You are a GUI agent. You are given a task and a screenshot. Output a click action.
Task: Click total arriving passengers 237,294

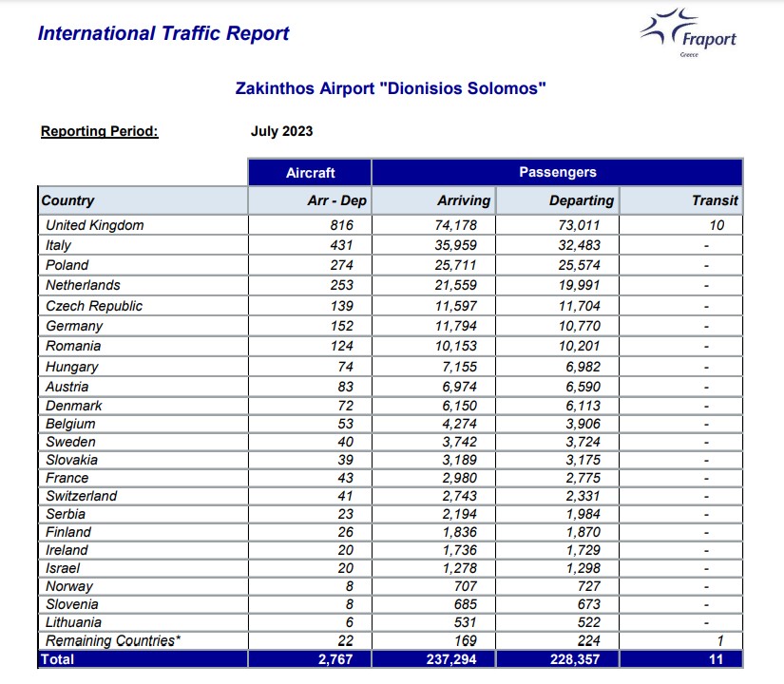click(451, 659)
